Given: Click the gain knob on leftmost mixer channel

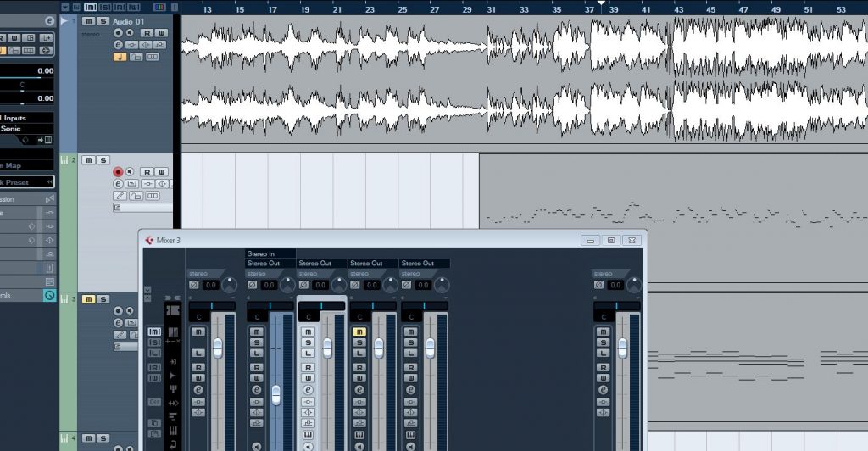Looking at the screenshot, I should coord(229,286).
